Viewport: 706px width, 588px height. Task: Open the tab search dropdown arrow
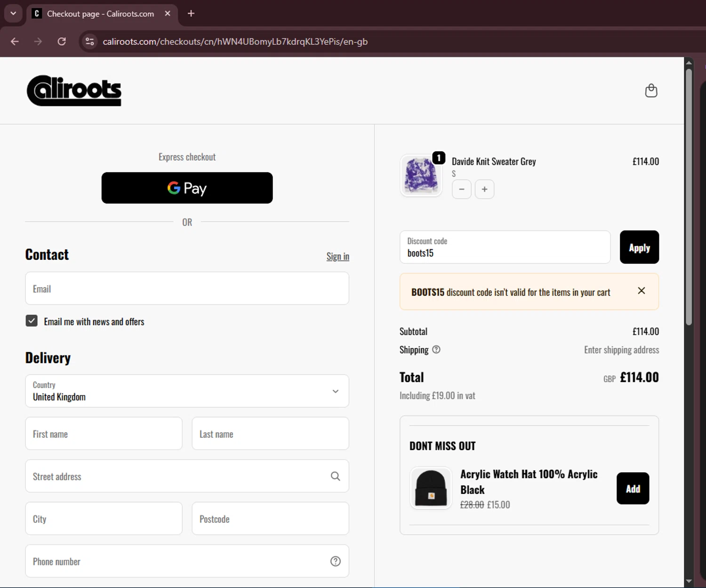point(13,14)
